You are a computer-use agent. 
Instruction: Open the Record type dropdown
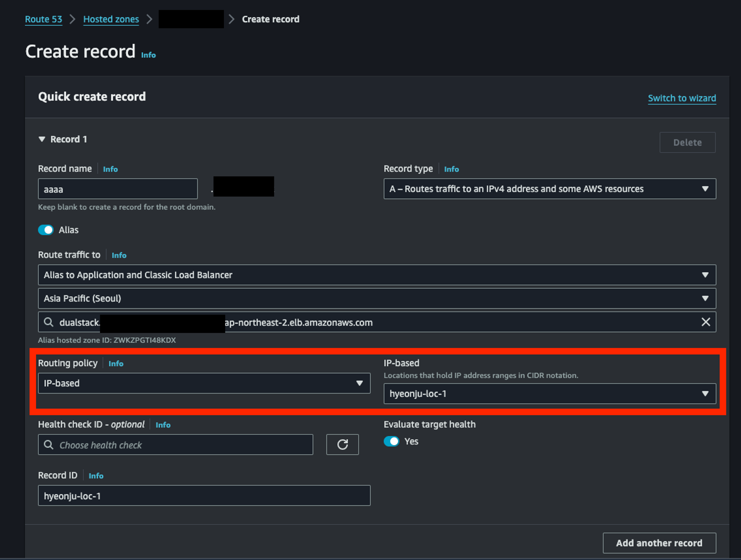click(x=549, y=189)
